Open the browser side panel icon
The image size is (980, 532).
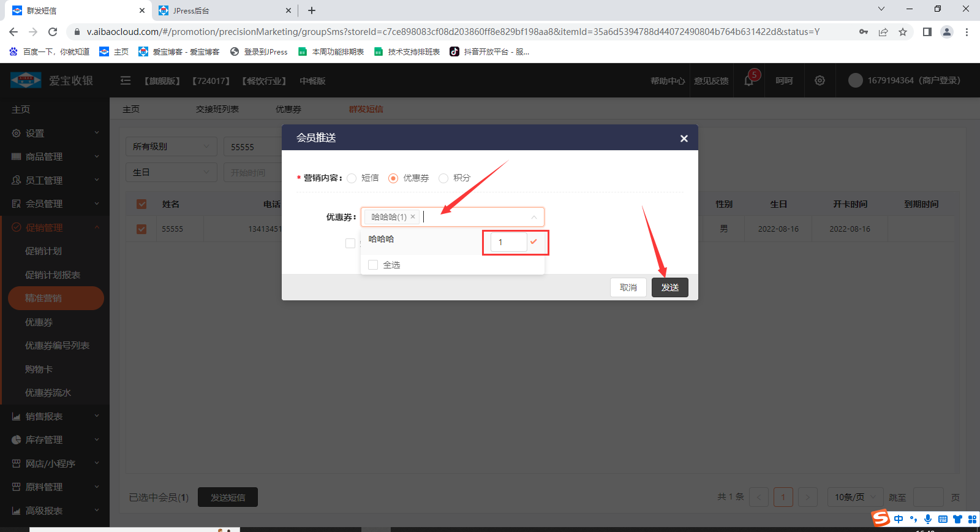[927, 32]
